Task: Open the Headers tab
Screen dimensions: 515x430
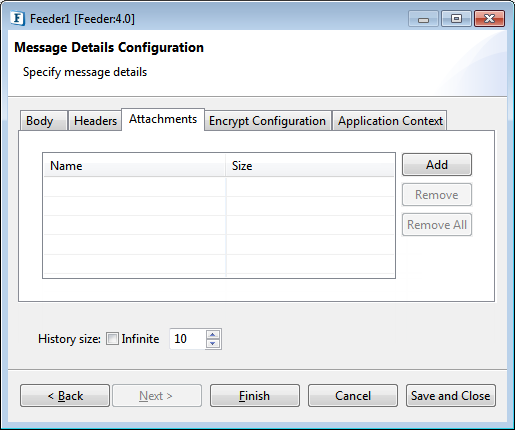Action: point(95,121)
